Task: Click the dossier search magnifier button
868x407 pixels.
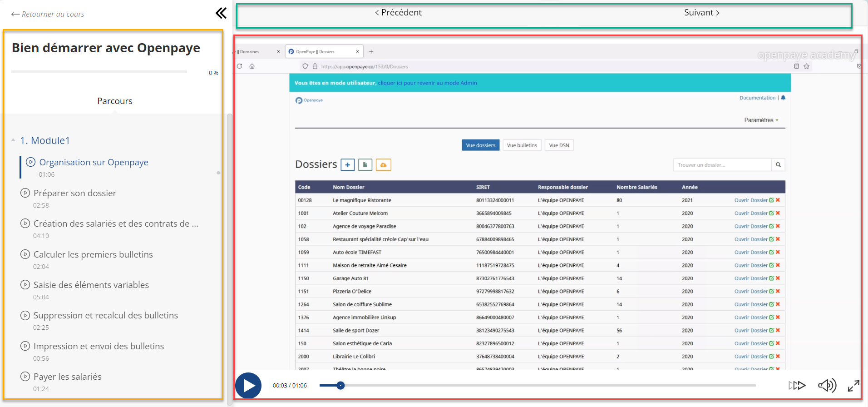Action: [778, 165]
